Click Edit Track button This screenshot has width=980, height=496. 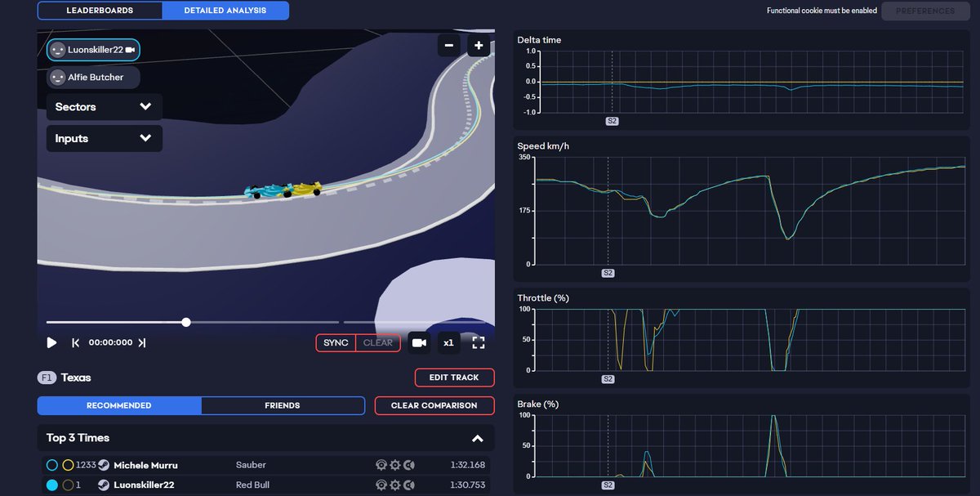pyautogui.click(x=455, y=378)
